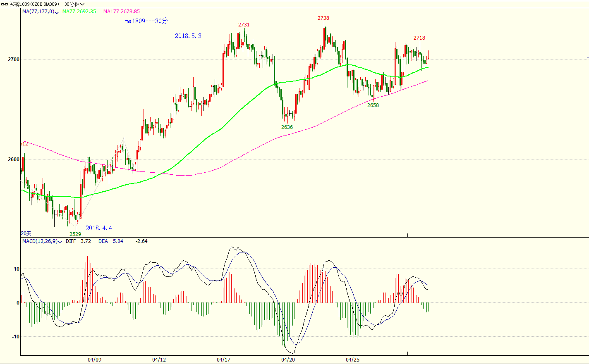
Task: Select the 20天 range label
Action: tap(26, 234)
